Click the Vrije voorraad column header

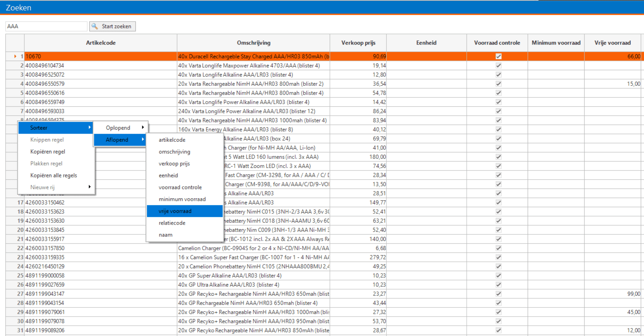tap(613, 43)
